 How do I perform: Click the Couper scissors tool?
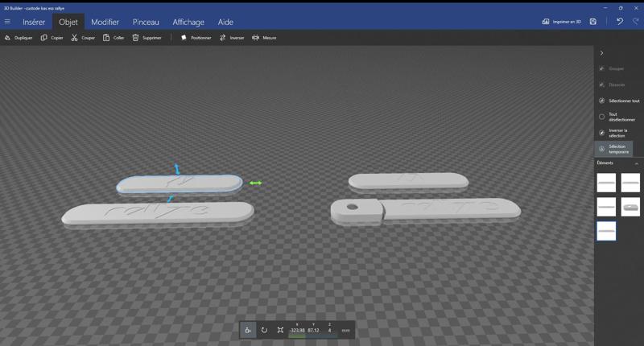pos(83,38)
